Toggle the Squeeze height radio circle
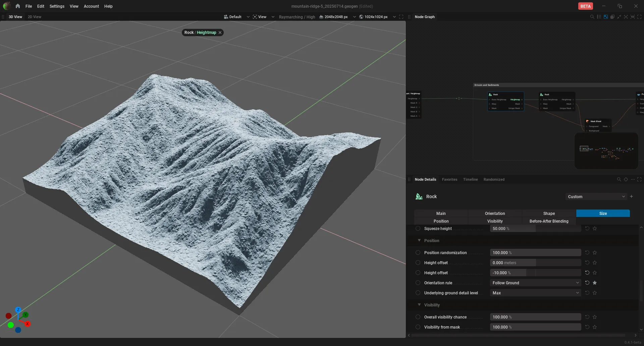Screen dimensions: 644x346 click(418, 228)
